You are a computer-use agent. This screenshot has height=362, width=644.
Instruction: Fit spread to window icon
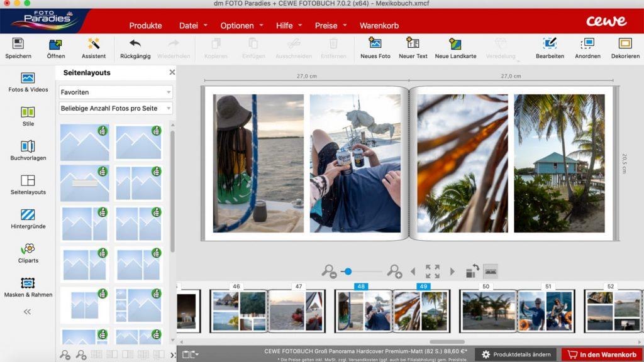click(x=433, y=271)
